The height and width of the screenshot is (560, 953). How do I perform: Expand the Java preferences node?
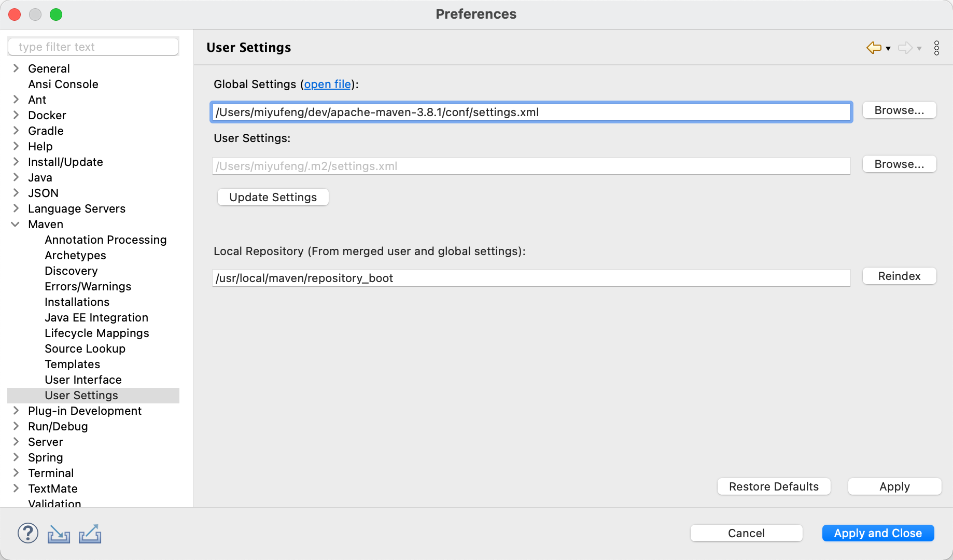point(16,177)
